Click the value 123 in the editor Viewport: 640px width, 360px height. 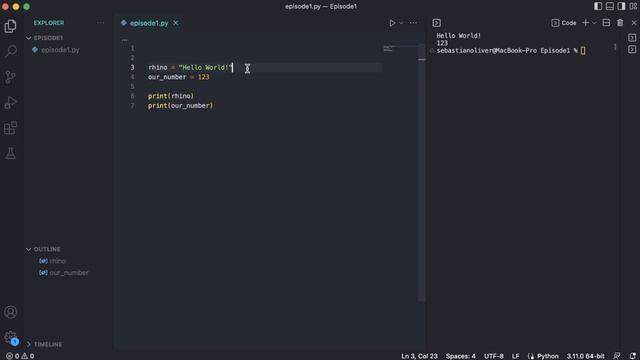coord(203,77)
